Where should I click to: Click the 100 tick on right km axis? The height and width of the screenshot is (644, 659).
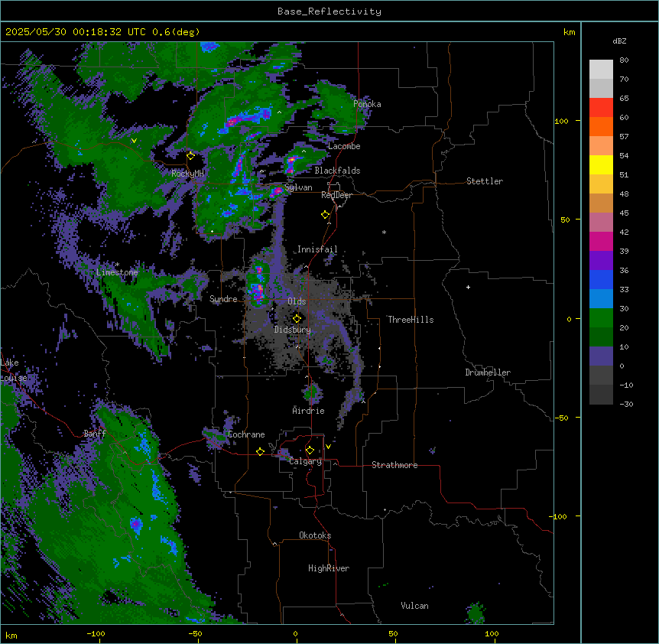click(x=561, y=121)
